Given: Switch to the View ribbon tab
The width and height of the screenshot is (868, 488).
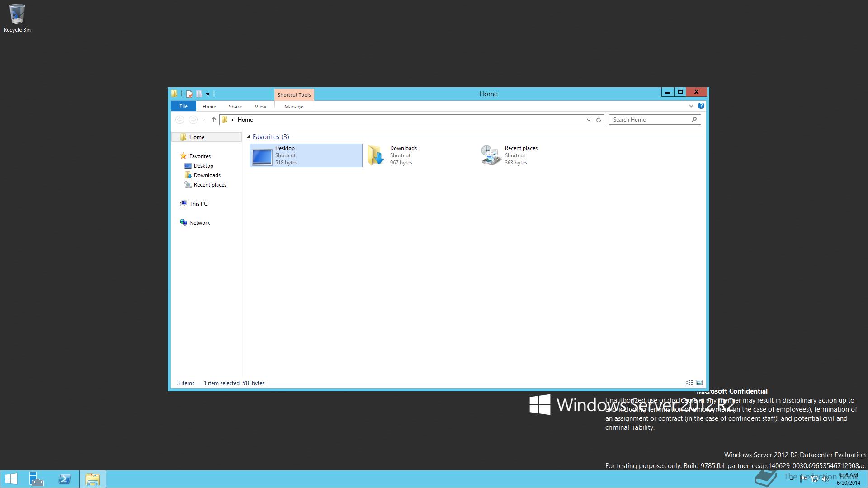Looking at the screenshot, I should coord(260,107).
